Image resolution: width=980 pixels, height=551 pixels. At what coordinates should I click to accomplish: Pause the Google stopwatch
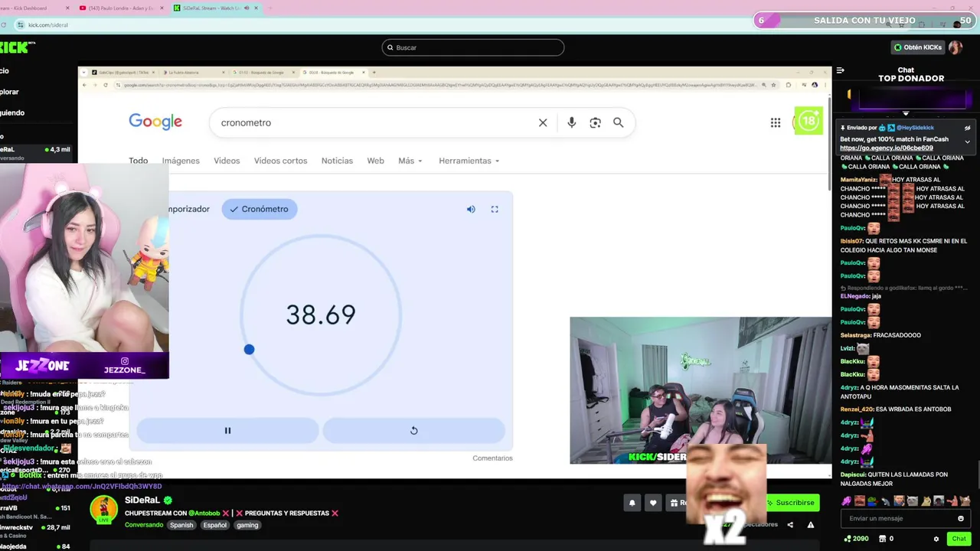pos(227,430)
